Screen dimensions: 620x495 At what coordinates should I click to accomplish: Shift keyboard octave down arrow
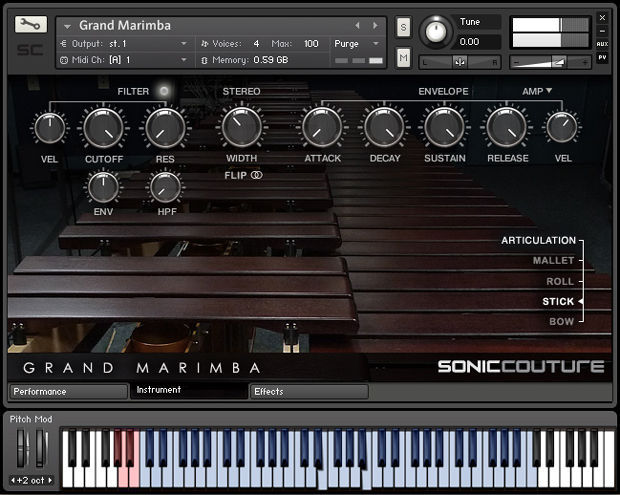pyautogui.click(x=13, y=480)
